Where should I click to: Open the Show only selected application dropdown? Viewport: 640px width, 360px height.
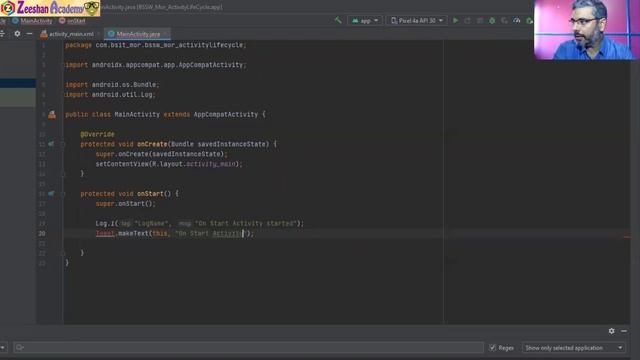(574, 348)
